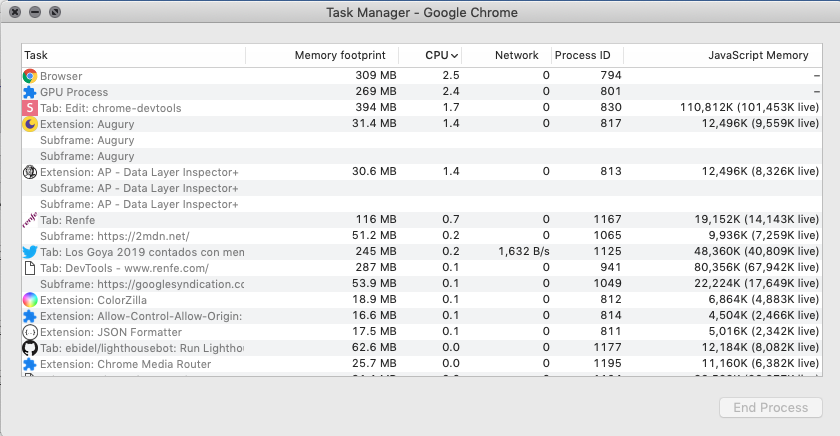Sort by JavaScript Memory column header
840x436 pixels.
click(x=723, y=55)
